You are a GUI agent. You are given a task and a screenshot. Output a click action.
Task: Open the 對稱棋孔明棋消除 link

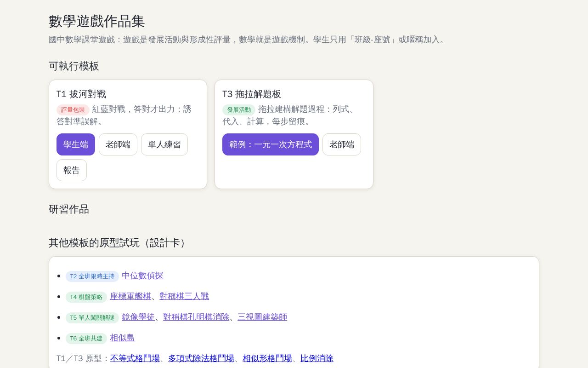tap(196, 317)
